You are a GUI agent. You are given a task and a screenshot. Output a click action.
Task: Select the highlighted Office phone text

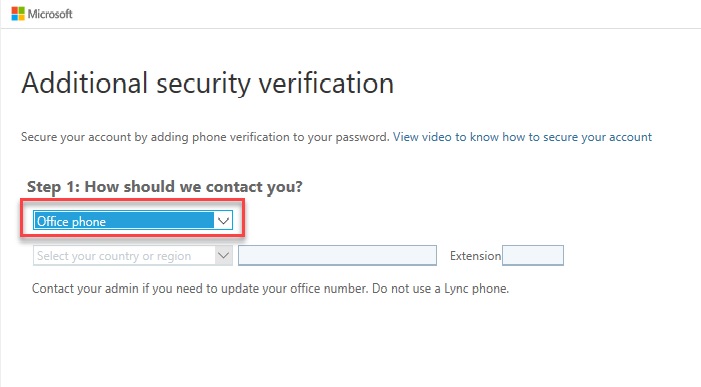(71, 221)
